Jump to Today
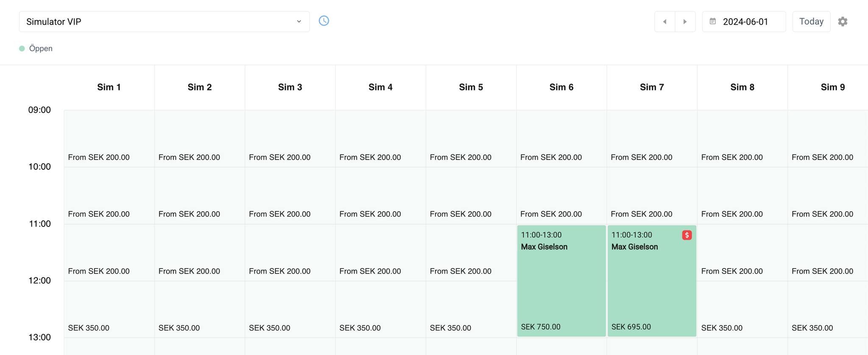Image resolution: width=868 pixels, height=355 pixels. [811, 22]
